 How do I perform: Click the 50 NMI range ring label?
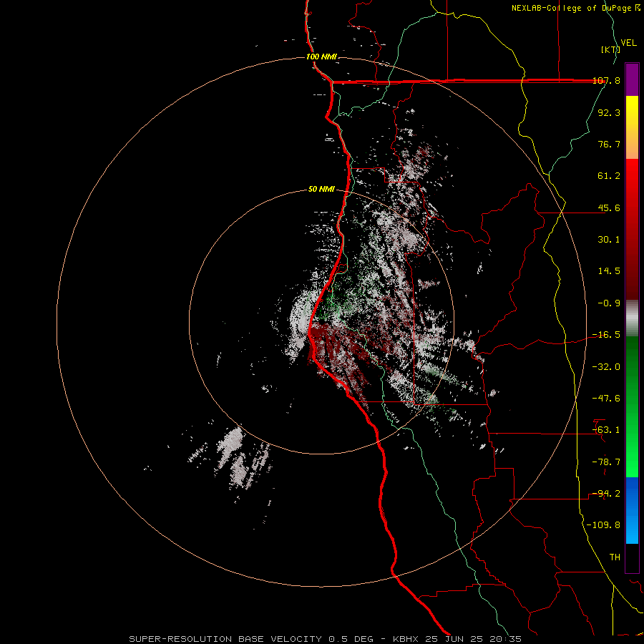tap(321, 190)
